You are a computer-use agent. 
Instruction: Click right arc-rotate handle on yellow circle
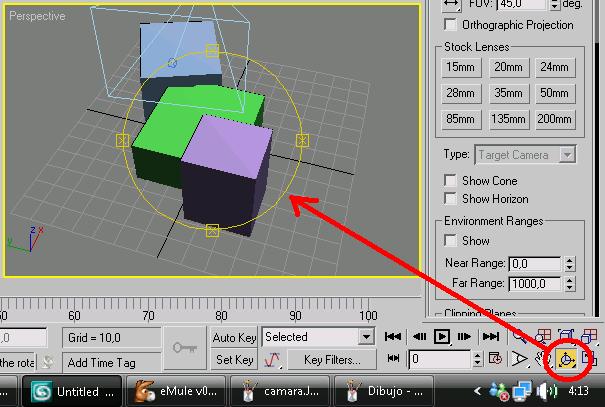[x=302, y=140]
